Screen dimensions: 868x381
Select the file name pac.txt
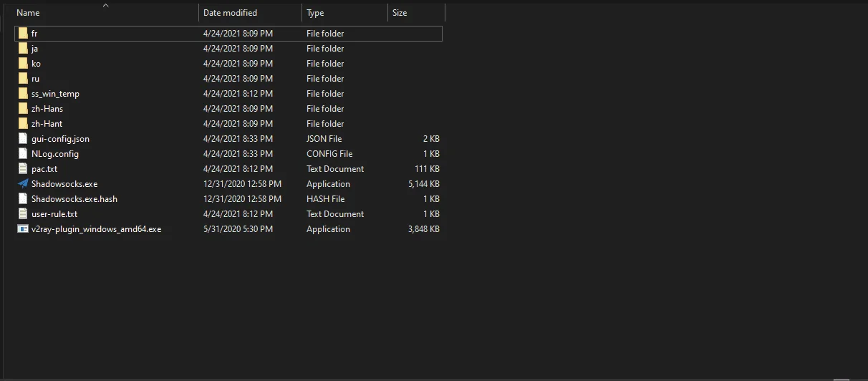(44, 169)
